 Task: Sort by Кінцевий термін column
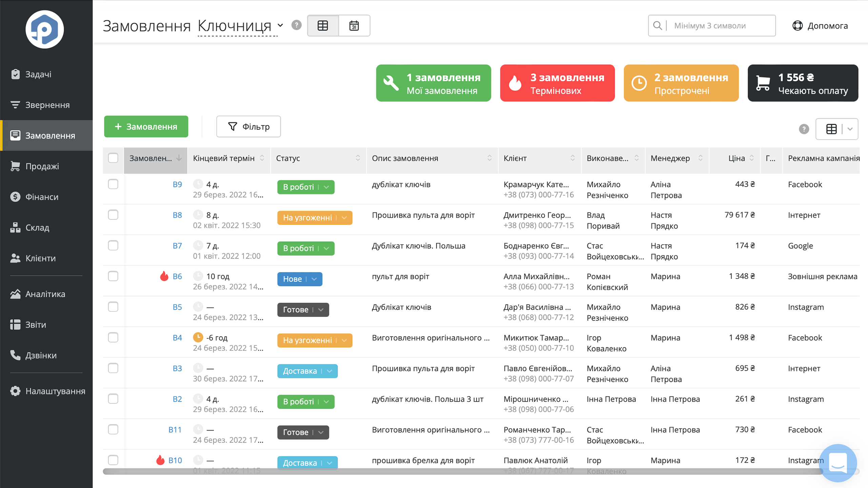pyautogui.click(x=262, y=158)
